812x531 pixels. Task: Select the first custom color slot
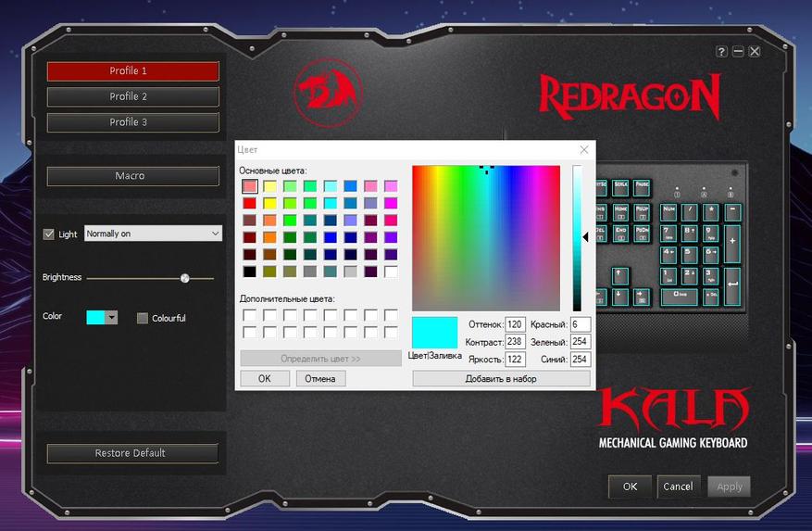point(250,315)
